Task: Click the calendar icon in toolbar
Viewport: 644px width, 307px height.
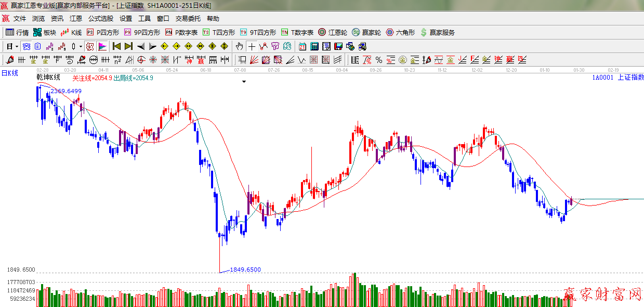Action: click(x=302, y=46)
